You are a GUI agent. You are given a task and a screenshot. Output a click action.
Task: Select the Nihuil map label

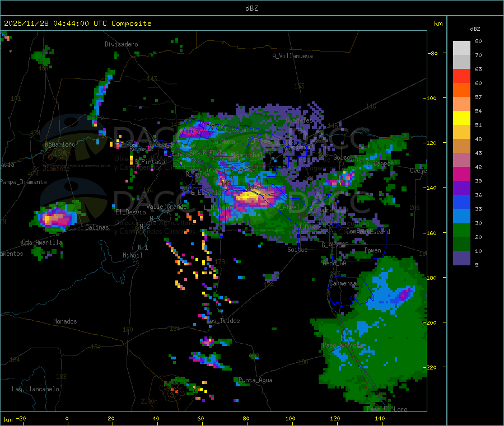(132, 255)
